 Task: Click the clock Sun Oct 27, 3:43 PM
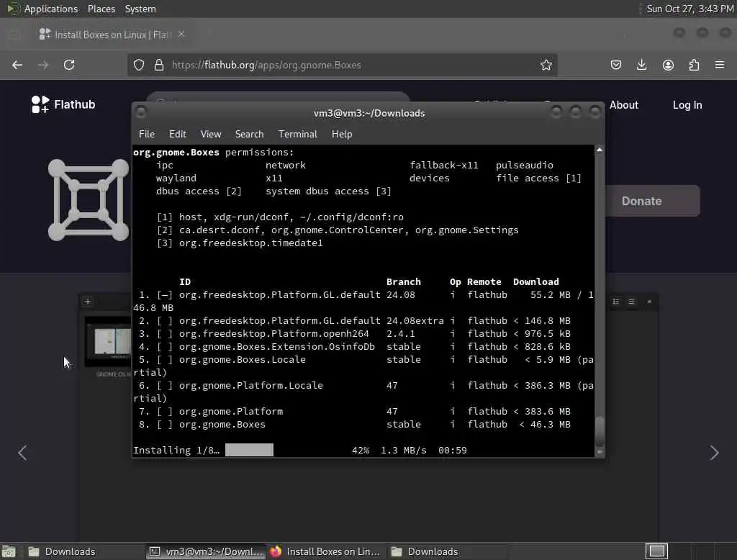pyautogui.click(x=690, y=9)
